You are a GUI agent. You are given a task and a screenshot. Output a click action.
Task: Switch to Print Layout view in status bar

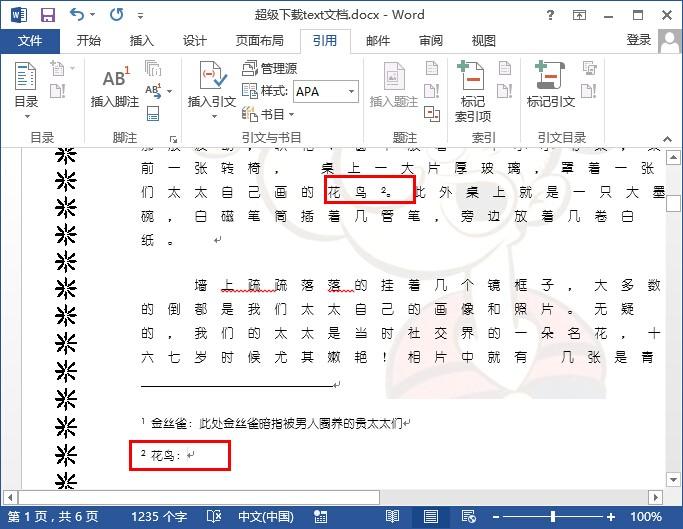point(428,517)
